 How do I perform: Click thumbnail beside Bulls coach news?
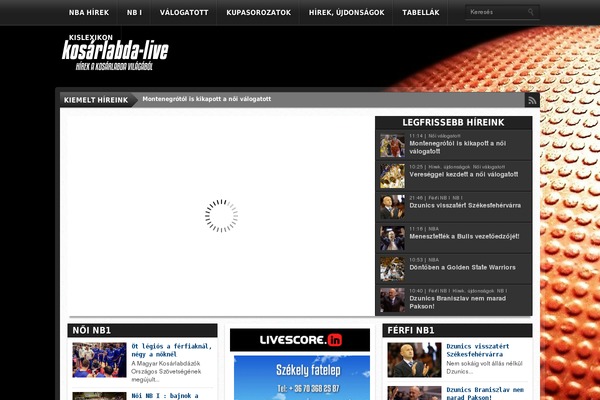[x=392, y=238]
